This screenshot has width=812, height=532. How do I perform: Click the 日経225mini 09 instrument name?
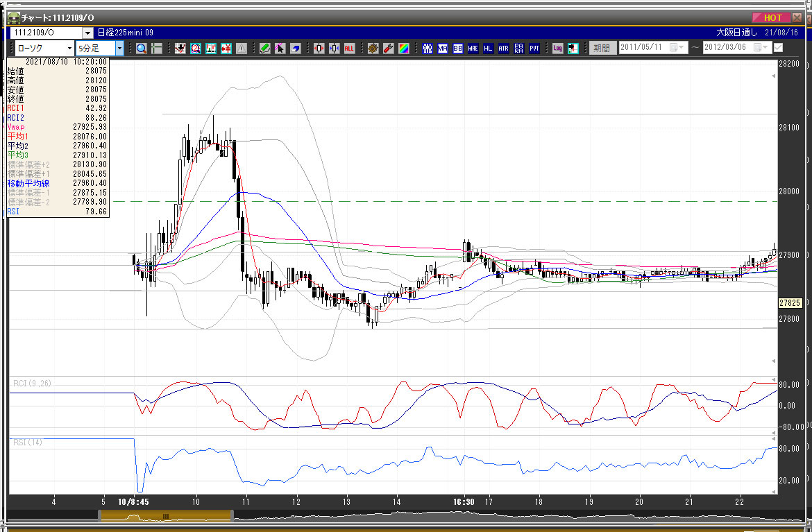pyautogui.click(x=126, y=33)
